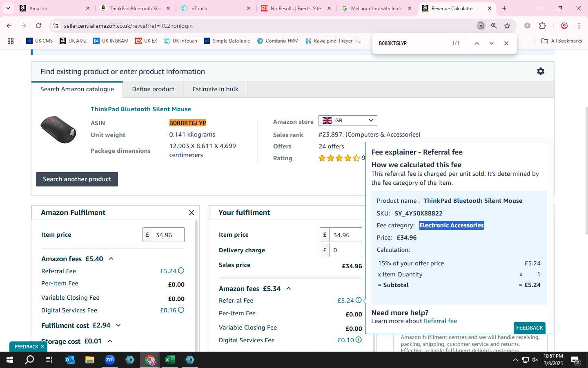Select the Define product tab
588x368 pixels.
153,89
